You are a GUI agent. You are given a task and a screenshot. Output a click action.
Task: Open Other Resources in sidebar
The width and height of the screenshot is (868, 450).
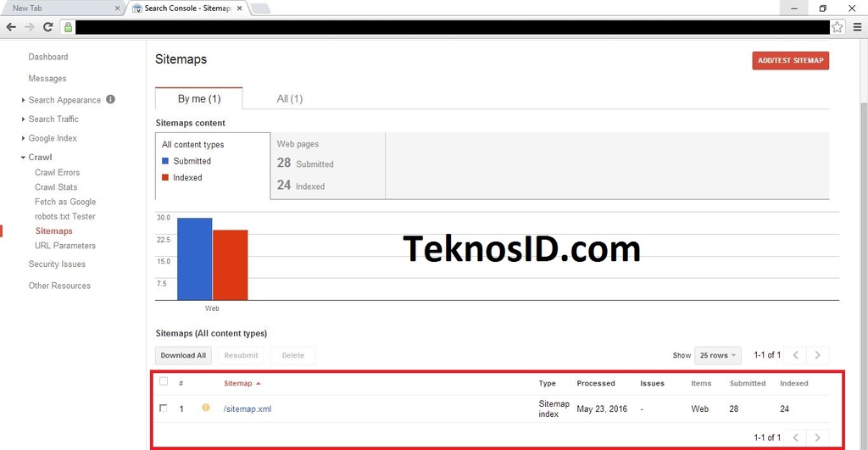point(59,286)
